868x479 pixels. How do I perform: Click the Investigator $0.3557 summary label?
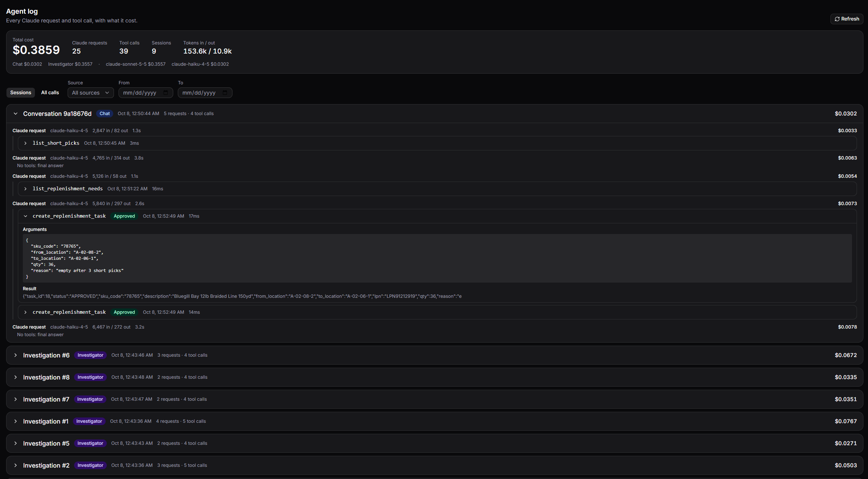pyautogui.click(x=70, y=64)
